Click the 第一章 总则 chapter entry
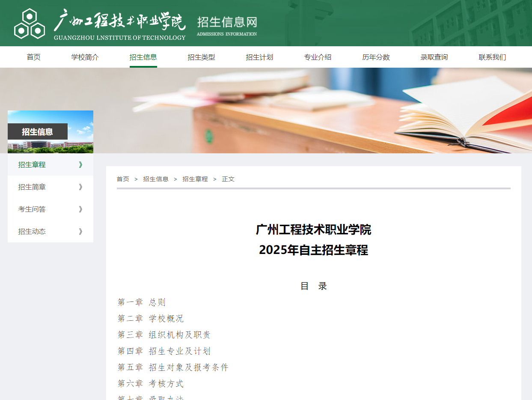 point(142,302)
